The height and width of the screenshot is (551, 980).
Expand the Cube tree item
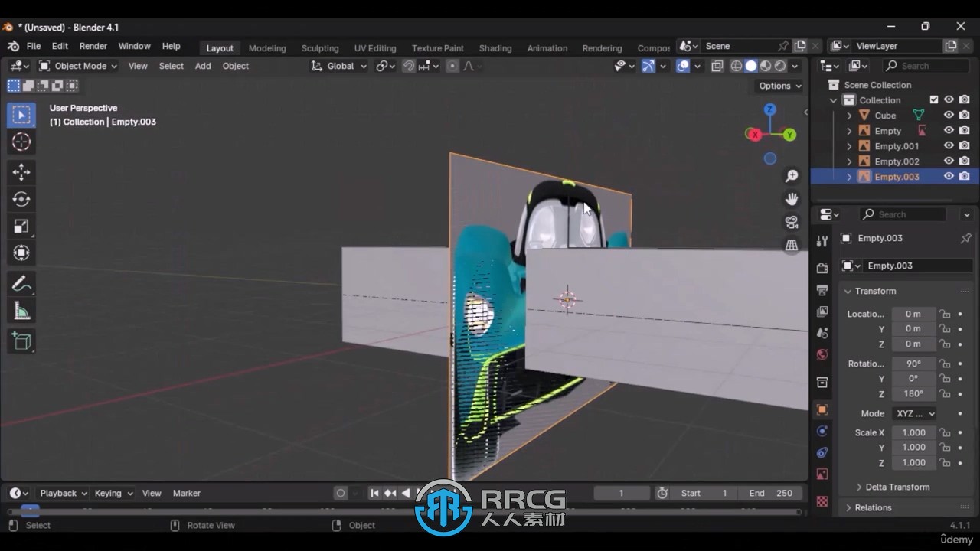[849, 116]
